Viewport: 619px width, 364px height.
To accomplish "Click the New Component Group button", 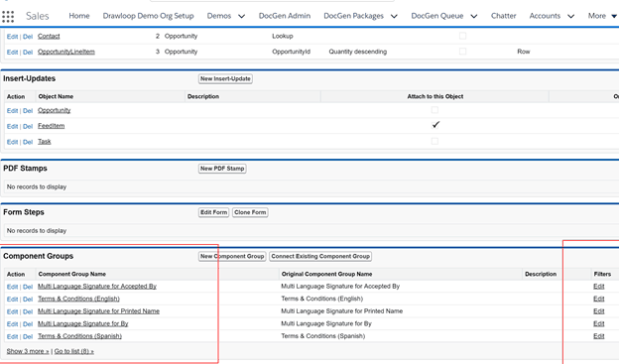I will point(232,256).
